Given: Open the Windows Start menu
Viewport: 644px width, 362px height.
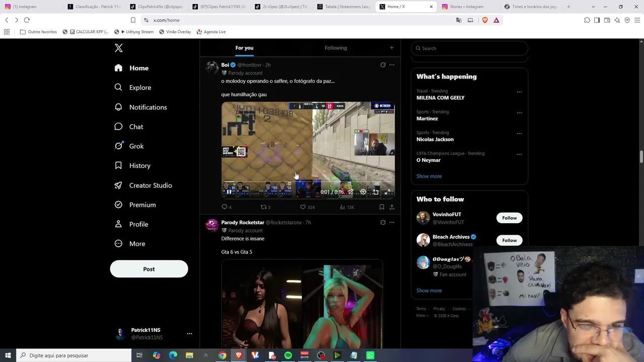Looking at the screenshot, I should tap(8, 355).
